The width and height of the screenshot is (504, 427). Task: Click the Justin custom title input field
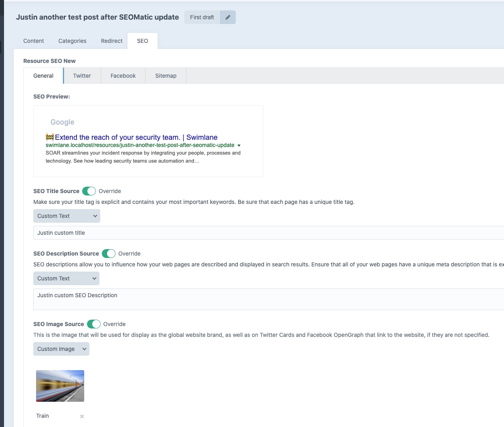(160, 233)
